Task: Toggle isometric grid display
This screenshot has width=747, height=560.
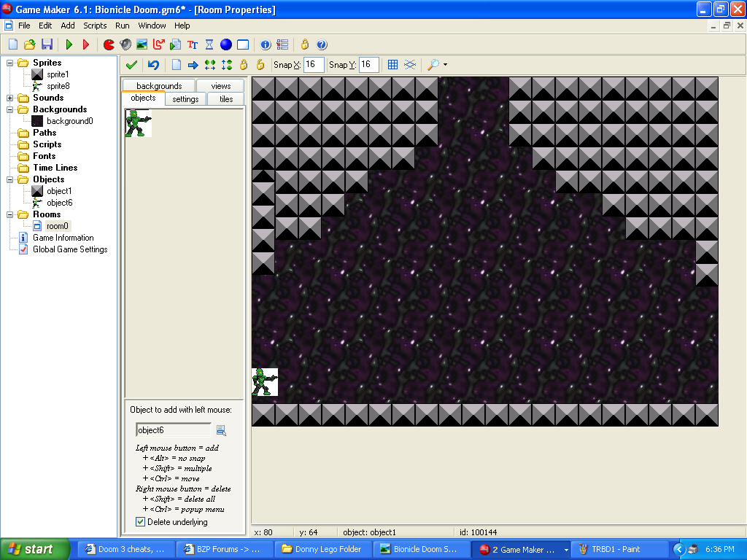Action: pos(410,65)
